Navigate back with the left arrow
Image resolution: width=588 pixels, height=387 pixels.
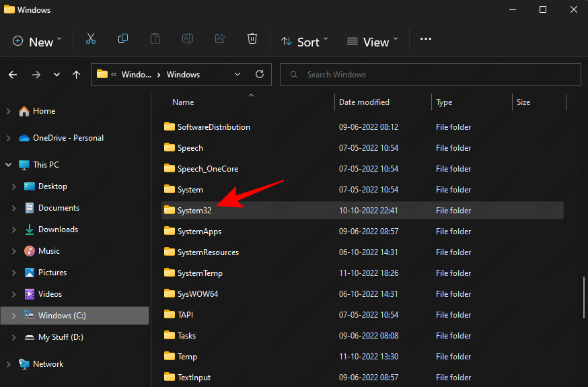[x=13, y=75]
